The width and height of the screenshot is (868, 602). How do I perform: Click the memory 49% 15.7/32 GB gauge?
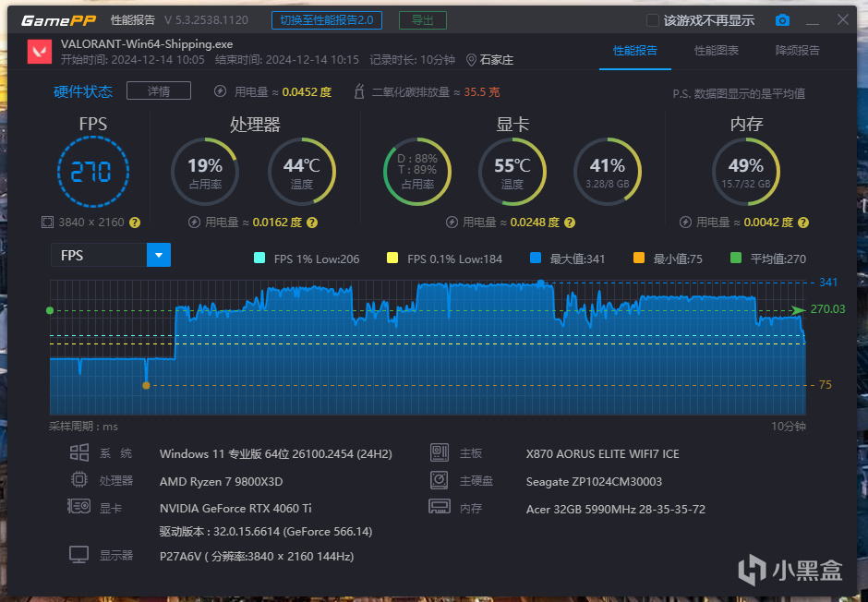pyautogui.click(x=746, y=172)
